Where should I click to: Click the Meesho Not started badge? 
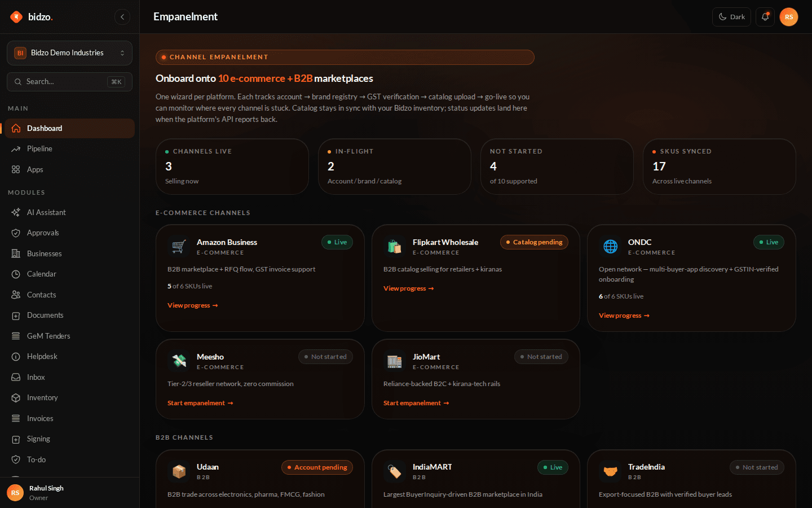pyautogui.click(x=325, y=357)
